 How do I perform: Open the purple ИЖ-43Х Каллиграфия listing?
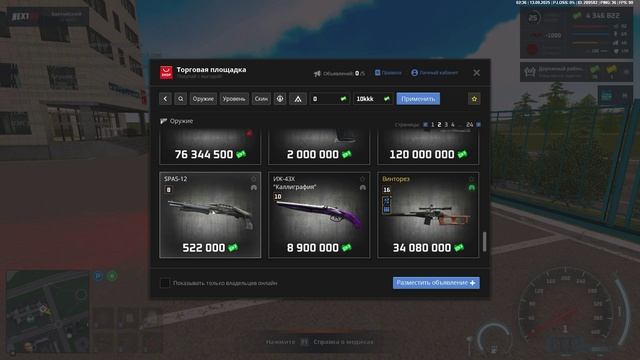(319, 215)
